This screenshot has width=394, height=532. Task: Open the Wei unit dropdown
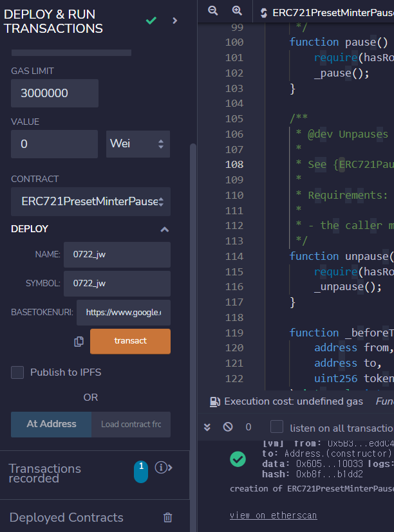click(x=138, y=144)
